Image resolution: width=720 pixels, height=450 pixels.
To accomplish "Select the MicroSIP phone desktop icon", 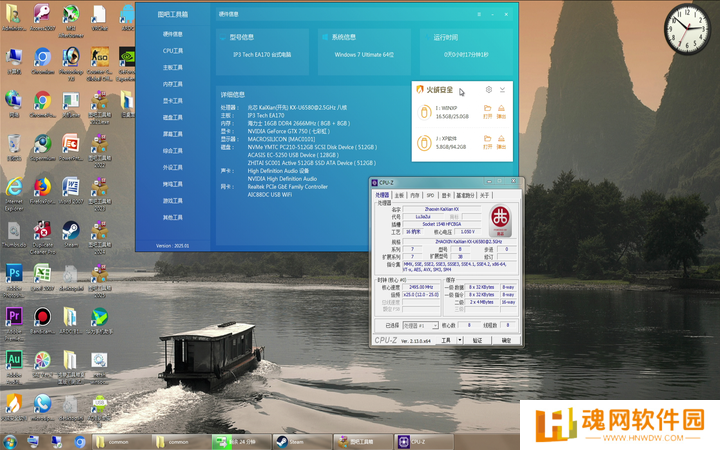I will click(x=43, y=407).
